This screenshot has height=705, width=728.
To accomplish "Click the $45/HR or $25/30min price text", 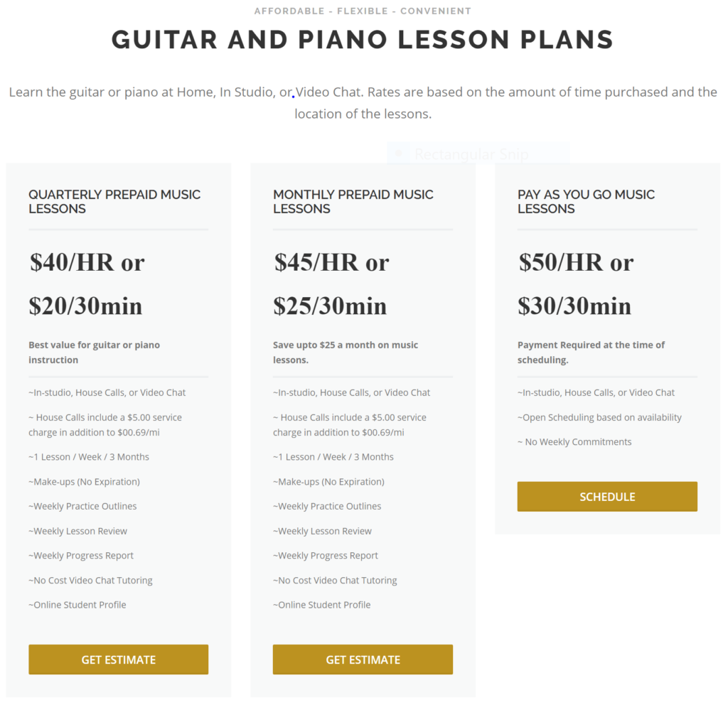I will 331,284.
